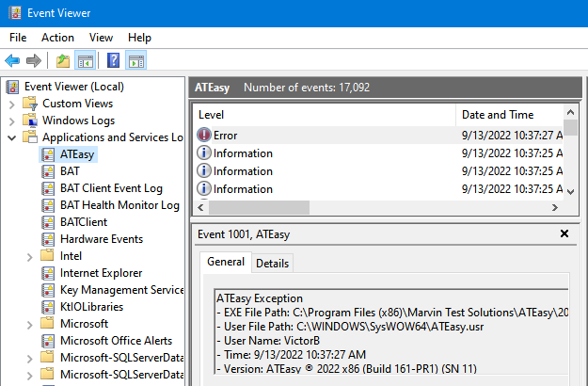The height and width of the screenshot is (386, 588).
Task: Select BAT Health Monitor Log tree item
Action: [x=119, y=205]
